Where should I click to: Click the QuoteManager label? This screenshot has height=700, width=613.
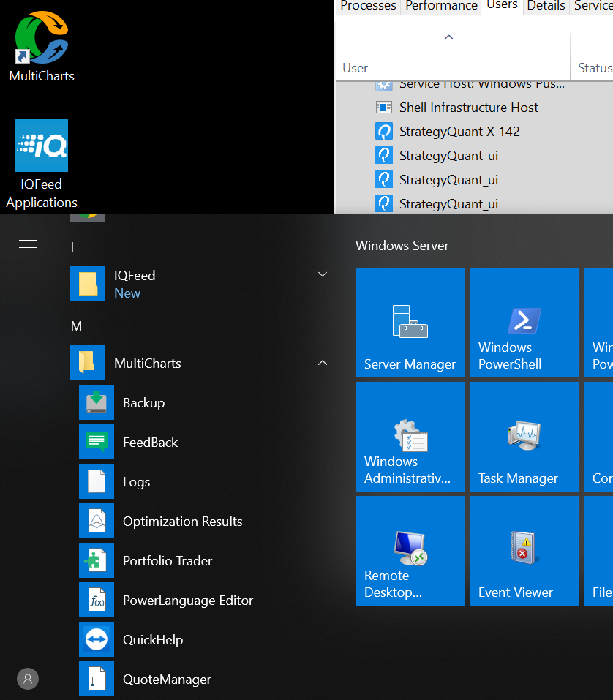167,680
